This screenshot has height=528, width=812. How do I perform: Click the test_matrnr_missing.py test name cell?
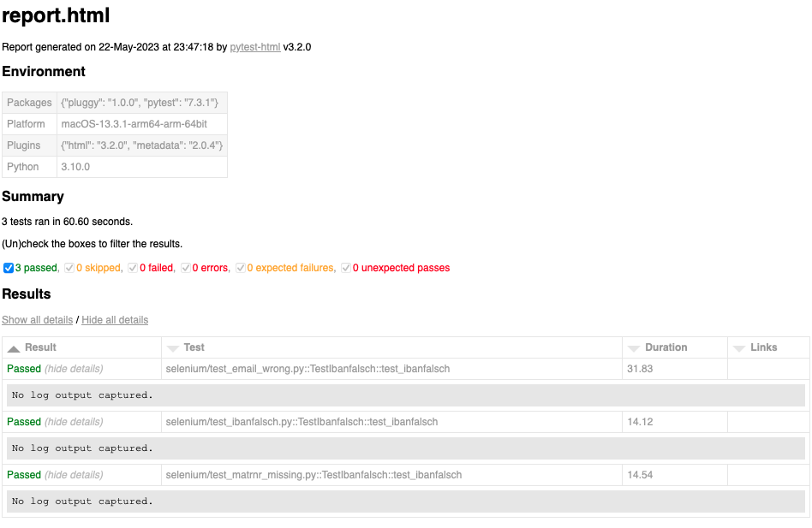(392, 475)
